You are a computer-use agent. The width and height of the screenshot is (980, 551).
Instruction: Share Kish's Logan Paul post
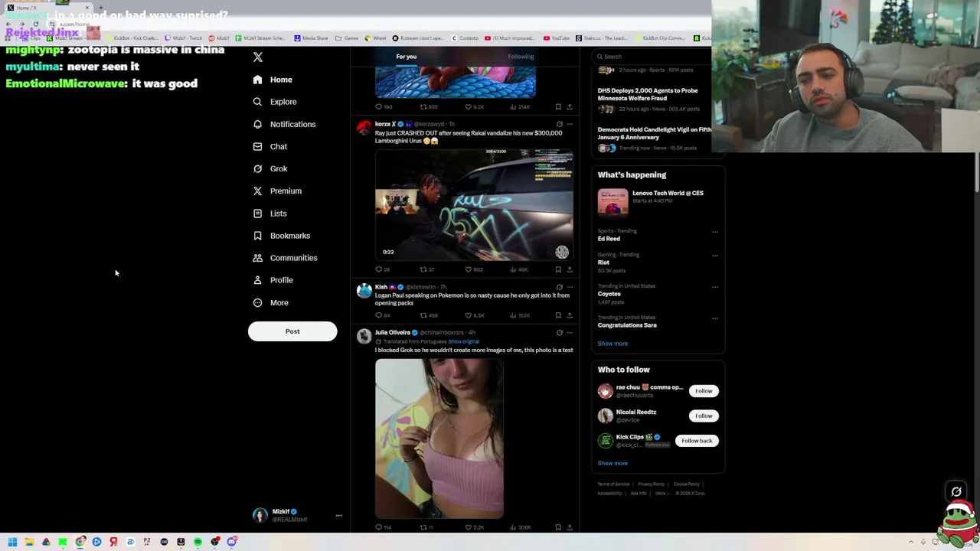[x=569, y=315]
